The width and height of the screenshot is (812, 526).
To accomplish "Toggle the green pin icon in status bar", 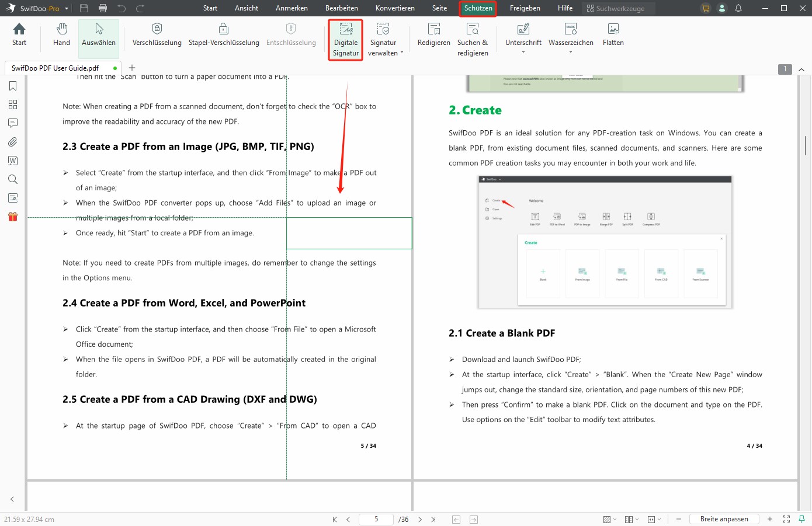I will point(802,519).
